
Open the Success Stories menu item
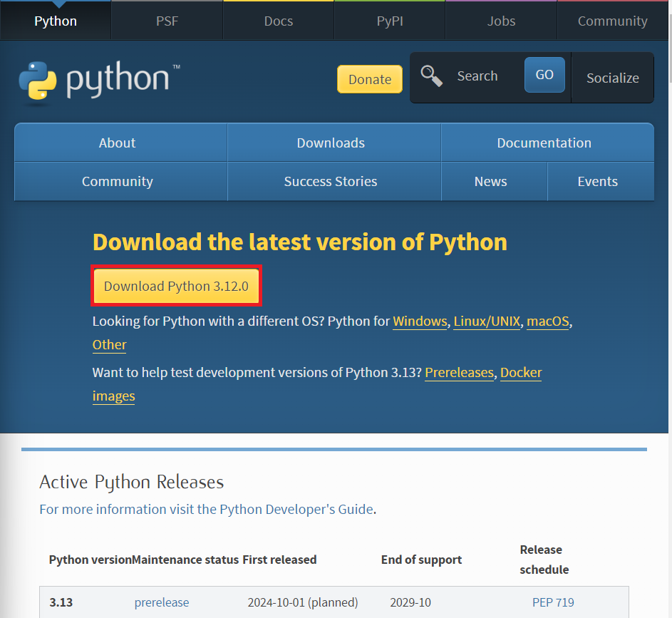(x=334, y=181)
